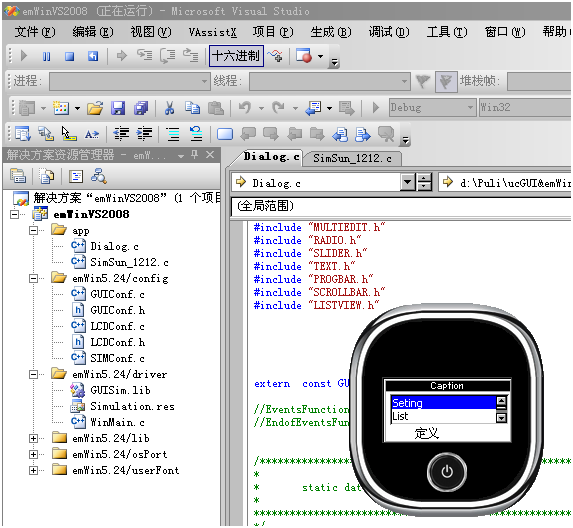Collapse the emWin5.24/driver folder
Image resolution: width=573 pixels, height=528 pixels.
[x=33, y=374]
